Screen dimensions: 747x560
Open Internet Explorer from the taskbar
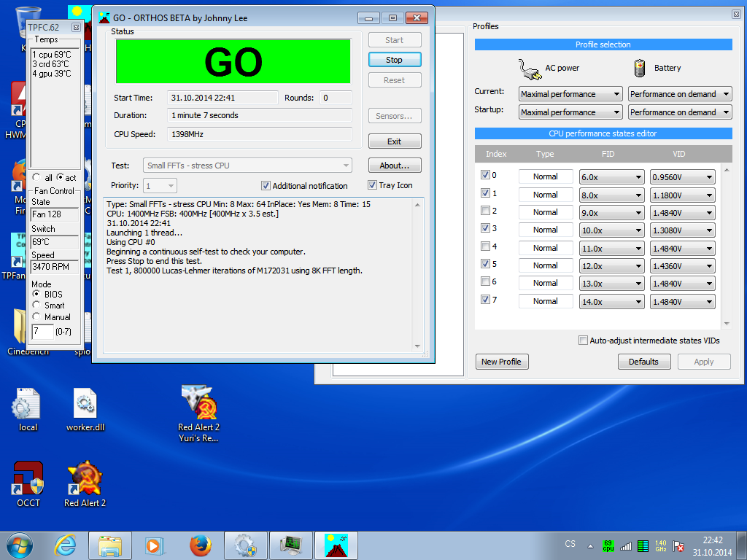(65, 545)
